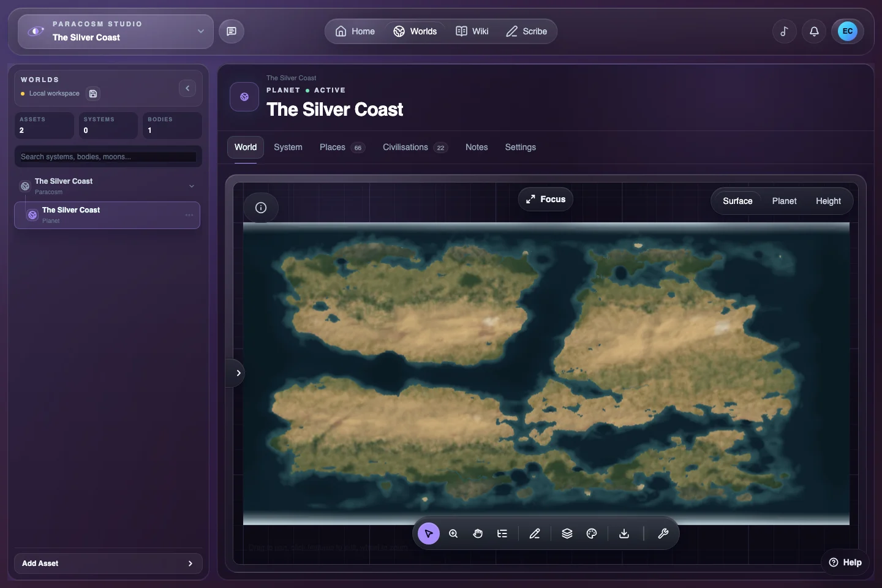This screenshot has height=588, width=882.
Task: Open the chat messages icon in header
Action: (x=232, y=31)
